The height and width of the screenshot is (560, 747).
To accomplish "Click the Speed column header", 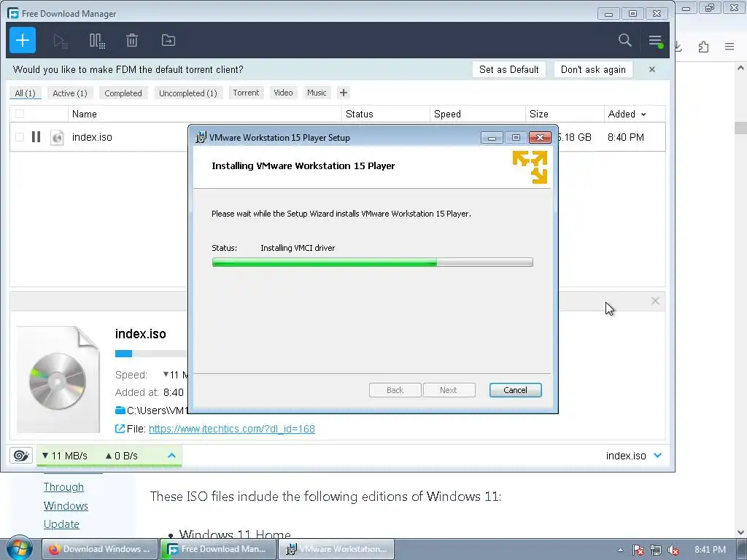I will click(x=478, y=114).
